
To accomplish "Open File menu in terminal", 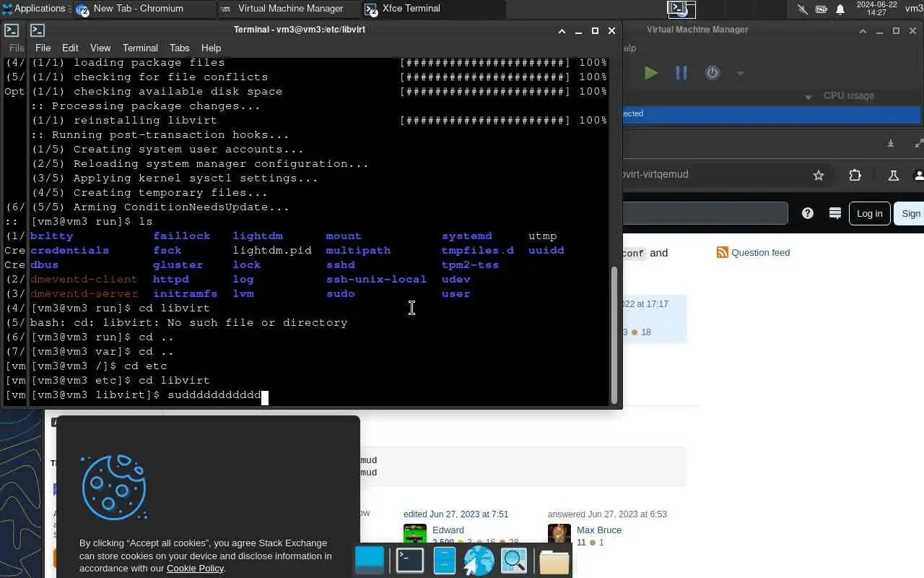I will (x=43, y=48).
